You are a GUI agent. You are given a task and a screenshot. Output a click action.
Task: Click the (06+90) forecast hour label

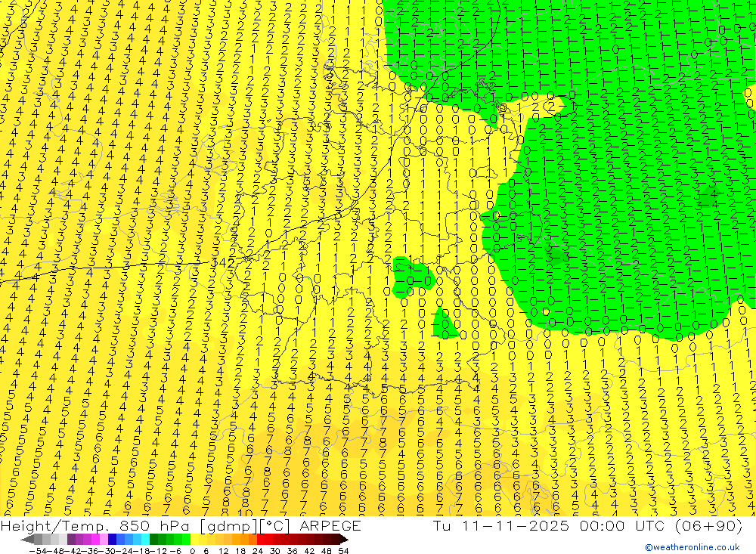(708, 526)
